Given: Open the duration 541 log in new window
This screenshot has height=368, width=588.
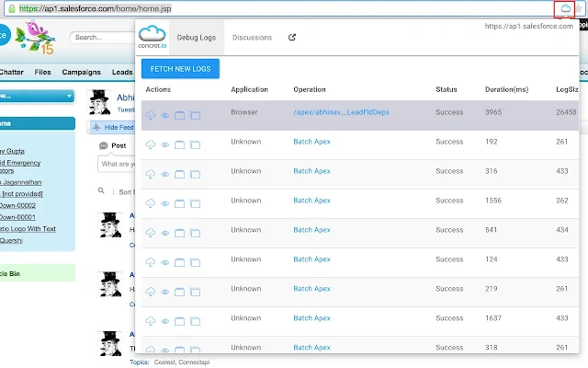Looking at the screenshot, I should pos(195,233).
